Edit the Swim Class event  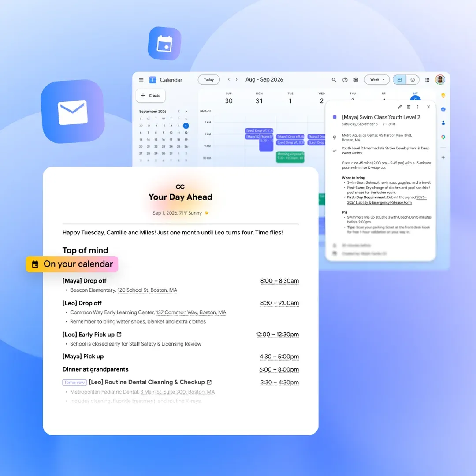pos(399,107)
